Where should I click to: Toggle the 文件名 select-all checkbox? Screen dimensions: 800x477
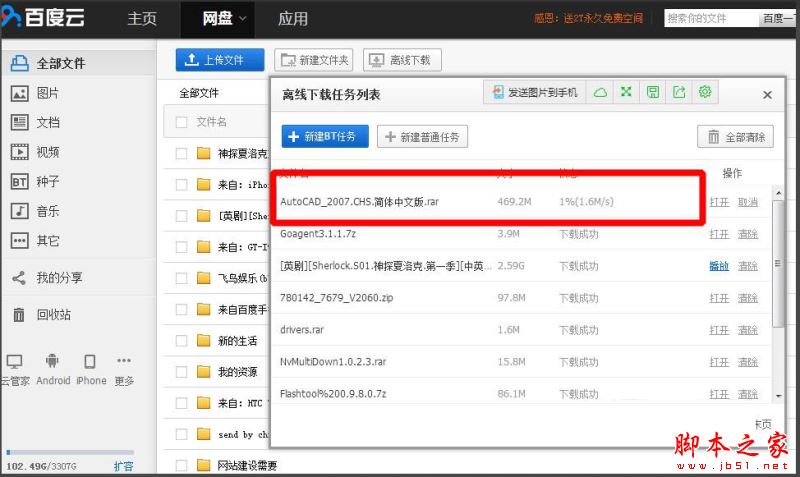pos(181,122)
